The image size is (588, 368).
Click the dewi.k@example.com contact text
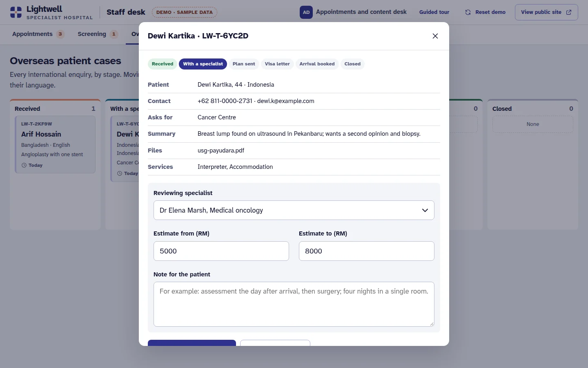[x=286, y=101]
